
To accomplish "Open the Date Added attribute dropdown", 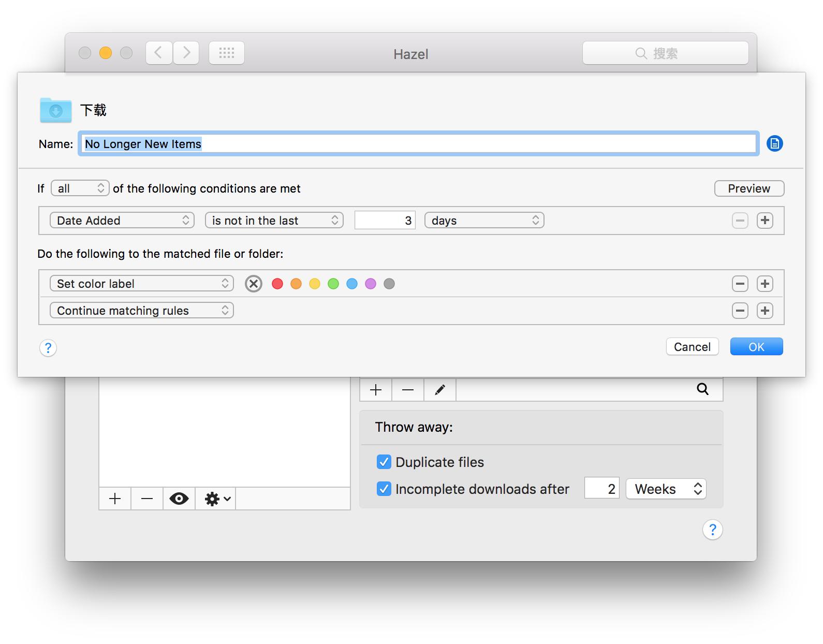I will click(x=122, y=221).
